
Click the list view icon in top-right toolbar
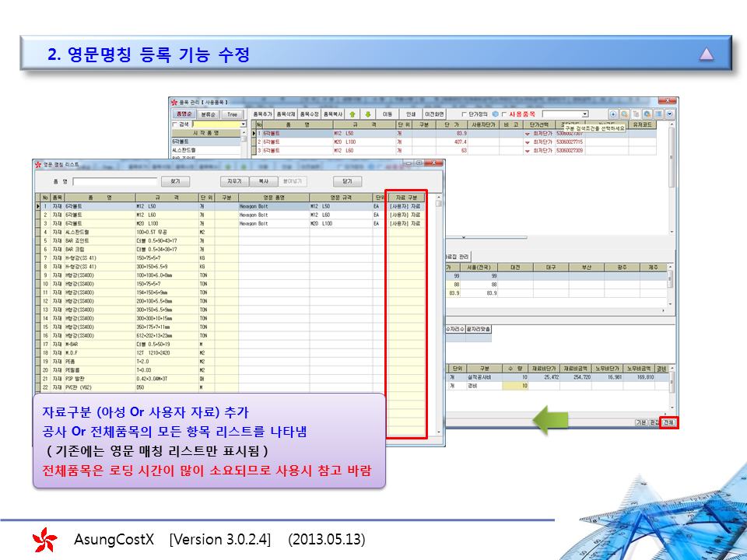[658, 114]
